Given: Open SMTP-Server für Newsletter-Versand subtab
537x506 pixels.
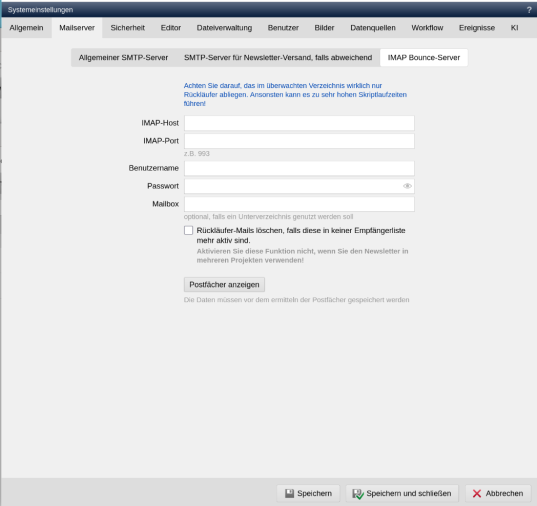Looking at the screenshot, I should (x=278, y=58).
